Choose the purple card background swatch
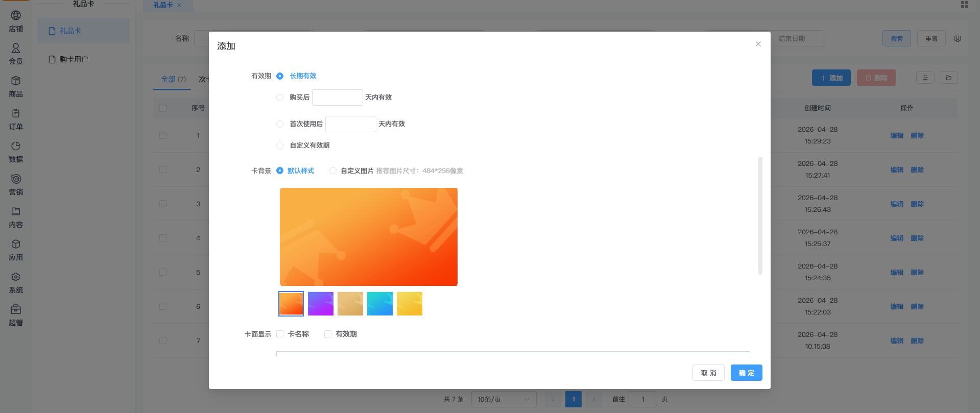The height and width of the screenshot is (413, 980). (321, 304)
